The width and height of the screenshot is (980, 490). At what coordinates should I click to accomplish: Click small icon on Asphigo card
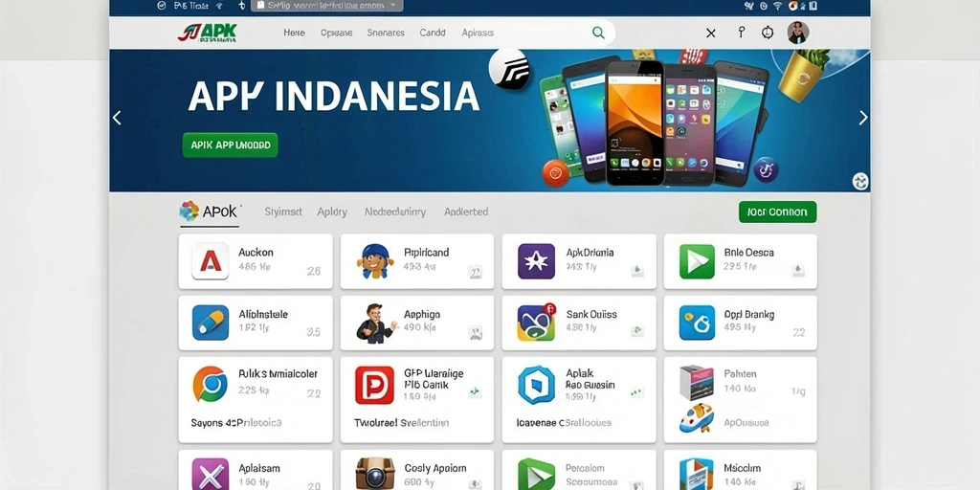(x=476, y=332)
